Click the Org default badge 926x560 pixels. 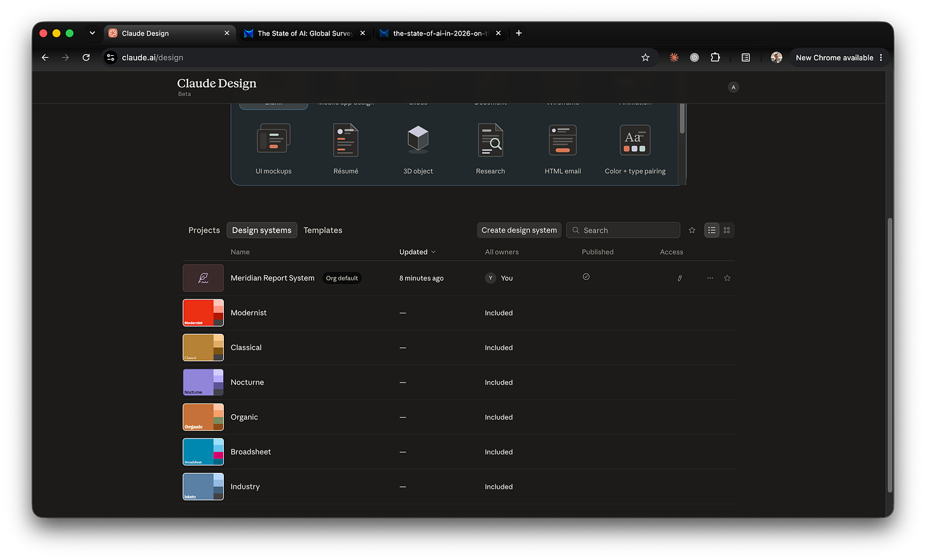[342, 278]
